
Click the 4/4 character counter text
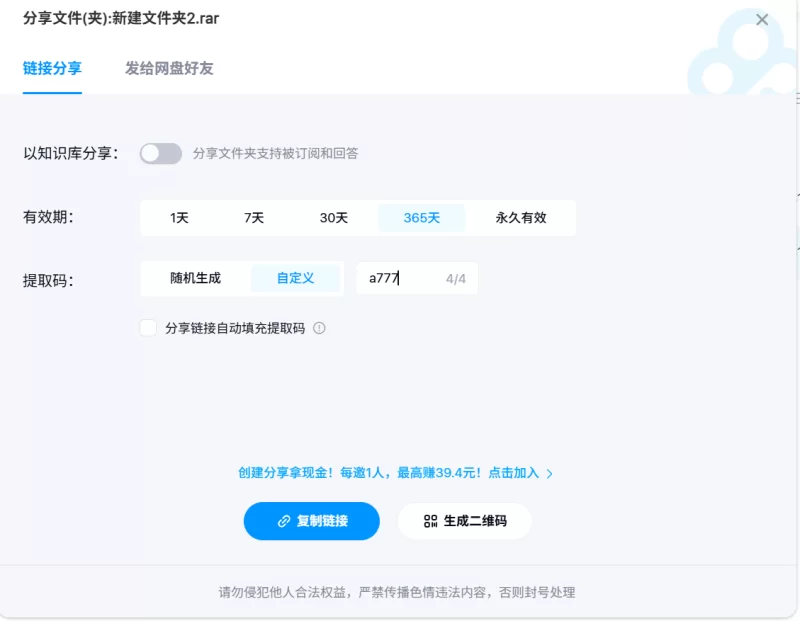coord(456,279)
